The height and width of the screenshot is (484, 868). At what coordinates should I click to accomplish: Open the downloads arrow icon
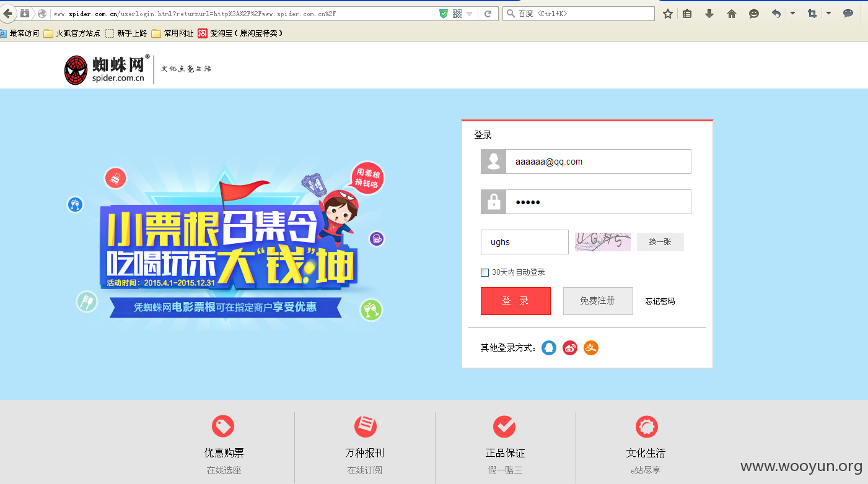click(709, 14)
